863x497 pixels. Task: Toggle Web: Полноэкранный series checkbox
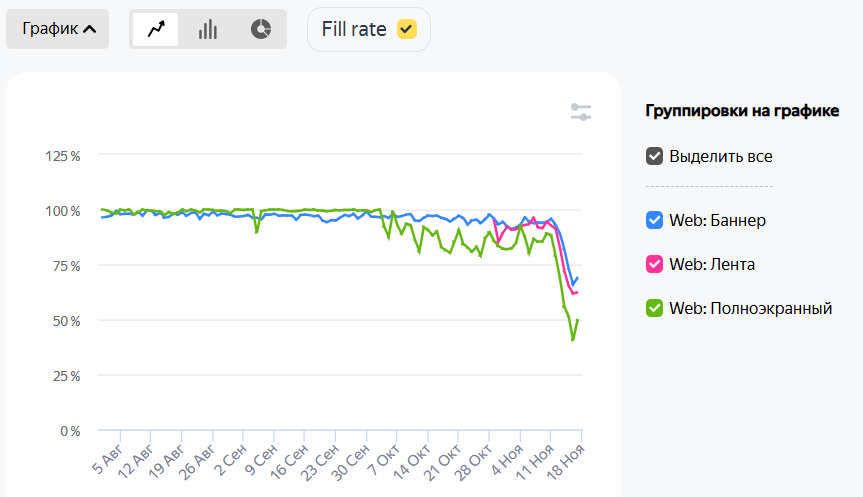point(655,308)
